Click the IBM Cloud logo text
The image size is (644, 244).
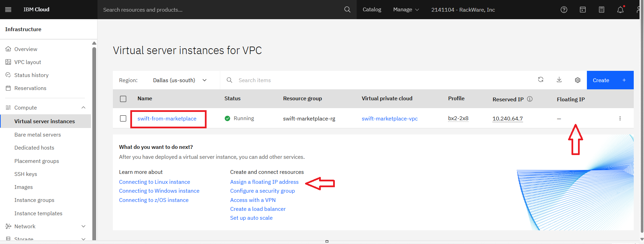point(36,10)
